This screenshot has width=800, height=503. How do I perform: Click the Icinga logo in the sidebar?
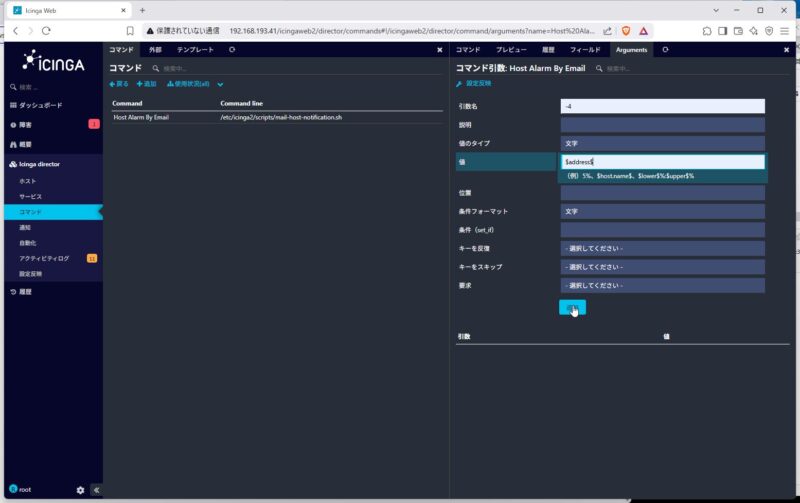[x=54, y=61]
